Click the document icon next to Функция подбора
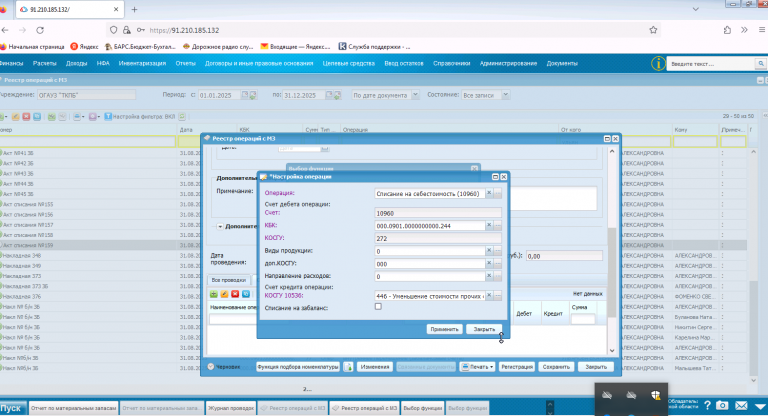Image resolution: width=768 pixels, height=416 pixels. point(348,367)
